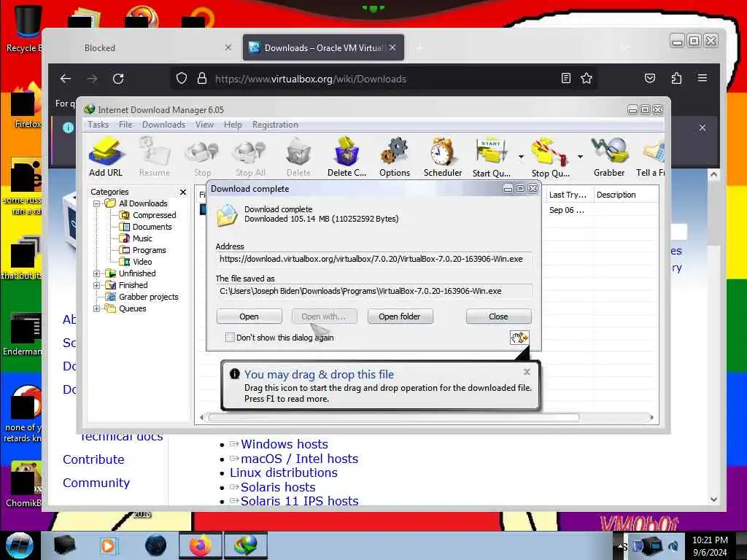This screenshot has height=560, width=747.
Task: Click the Resume toolbar icon
Action: (155, 157)
